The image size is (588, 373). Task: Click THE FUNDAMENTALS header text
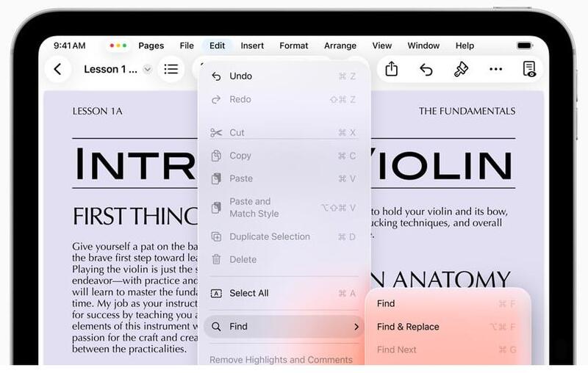467,111
